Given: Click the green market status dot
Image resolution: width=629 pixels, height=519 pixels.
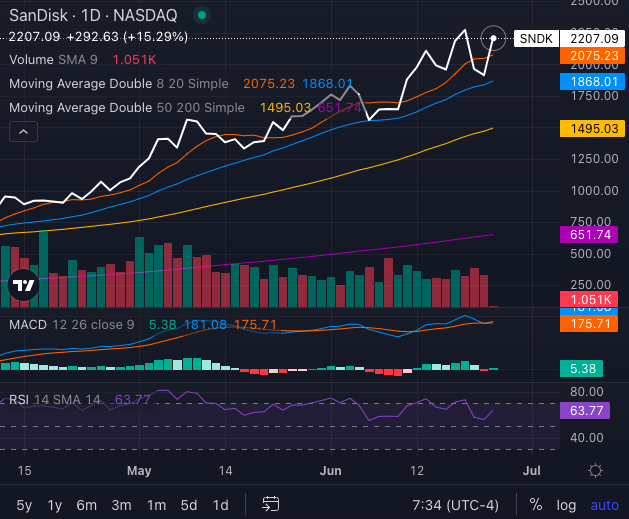Looking at the screenshot, I should point(202,15).
